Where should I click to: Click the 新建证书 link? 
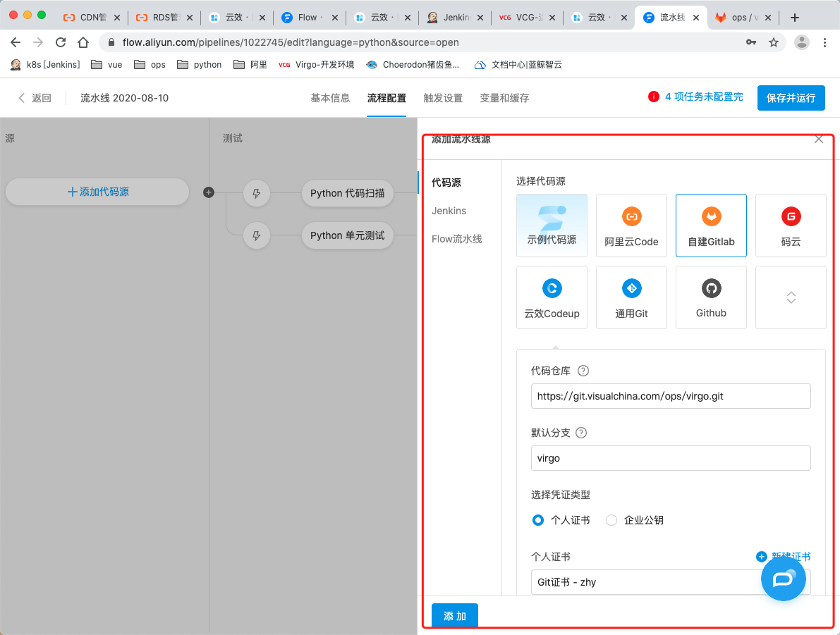791,556
